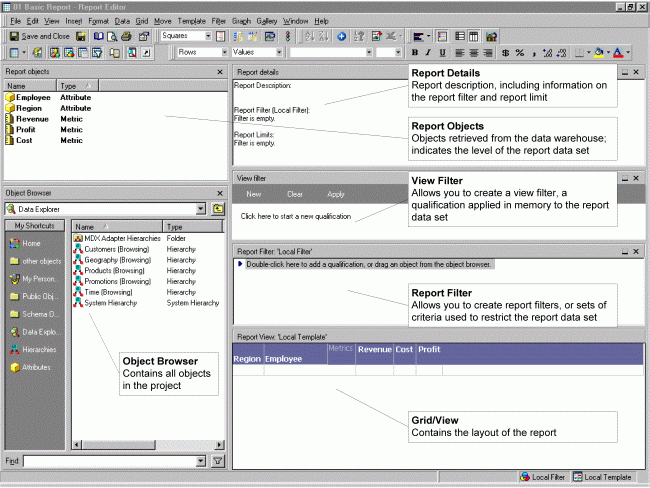The image size is (650, 488).
Task: Open the Template menu
Action: (x=191, y=20)
